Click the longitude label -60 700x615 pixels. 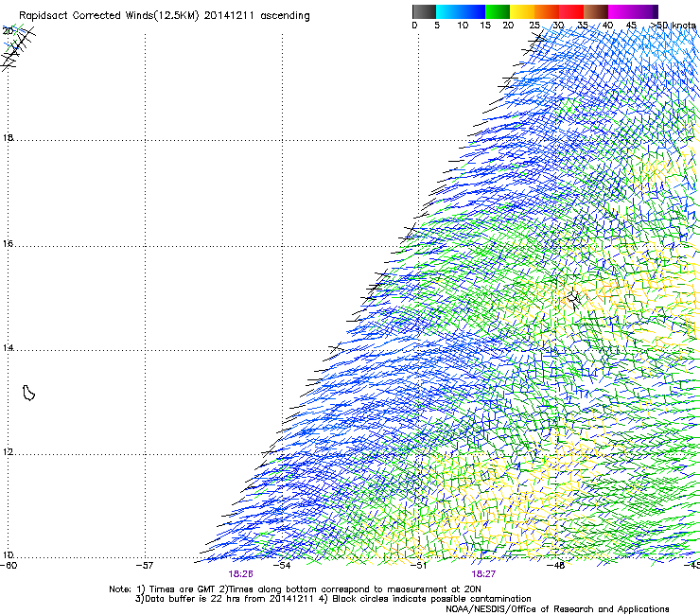pos(9,566)
